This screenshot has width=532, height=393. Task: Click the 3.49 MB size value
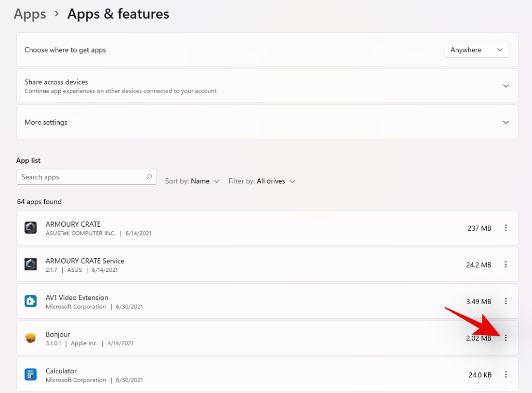478,302
